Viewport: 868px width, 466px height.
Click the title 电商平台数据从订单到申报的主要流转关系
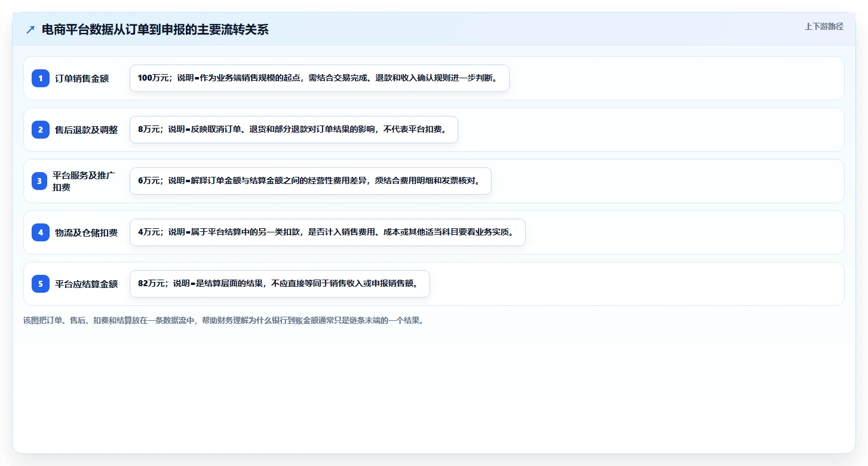pos(155,30)
